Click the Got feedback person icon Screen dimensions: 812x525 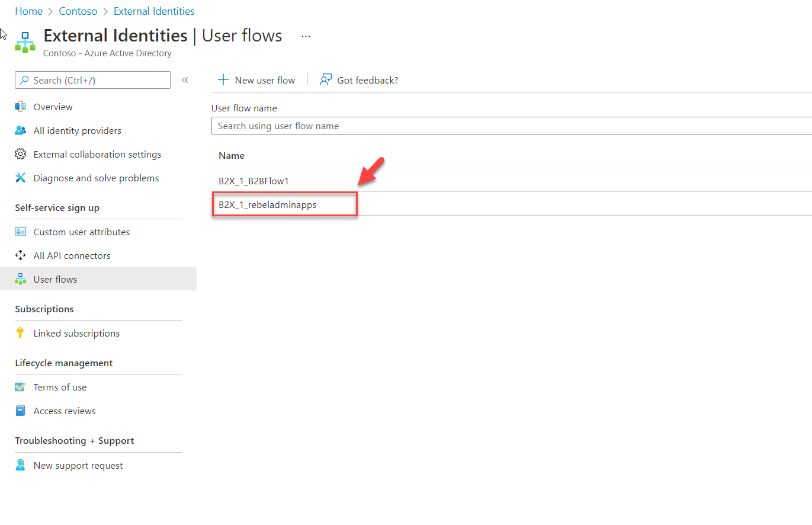tap(325, 80)
